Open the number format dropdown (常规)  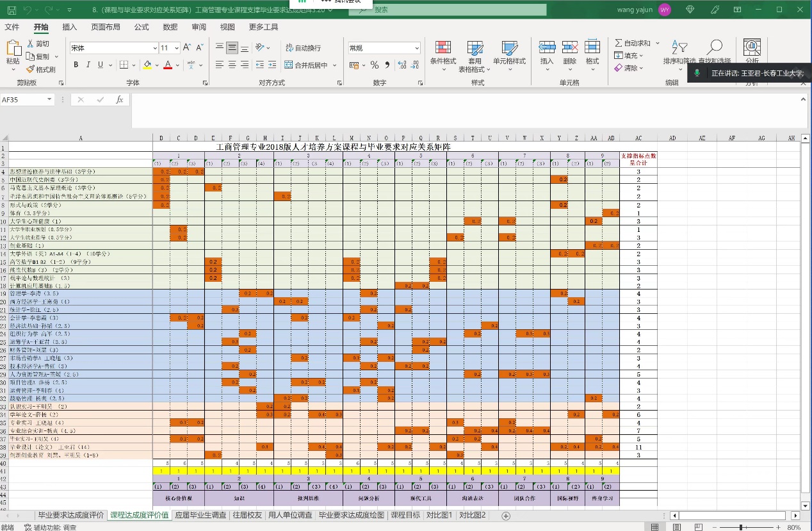[x=417, y=48]
